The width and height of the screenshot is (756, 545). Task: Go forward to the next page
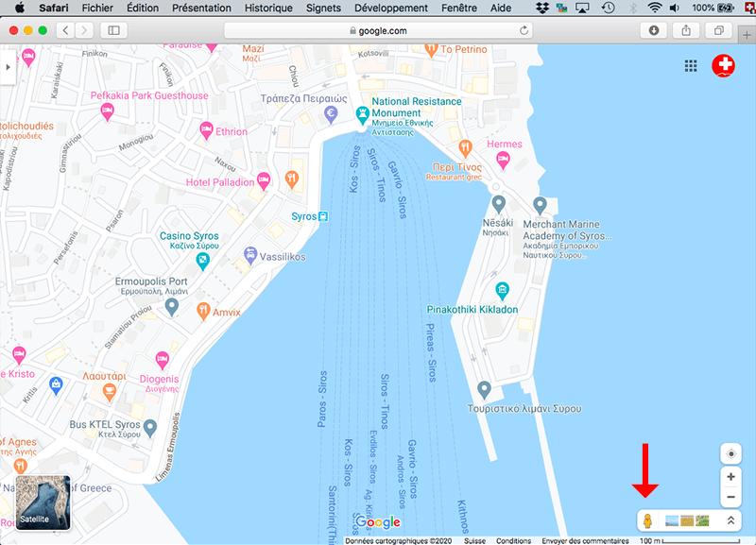tap(84, 30)
